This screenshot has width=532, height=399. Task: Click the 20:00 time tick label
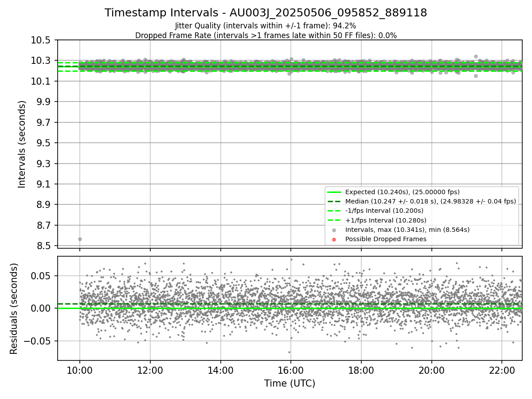(x=431, y=369)
